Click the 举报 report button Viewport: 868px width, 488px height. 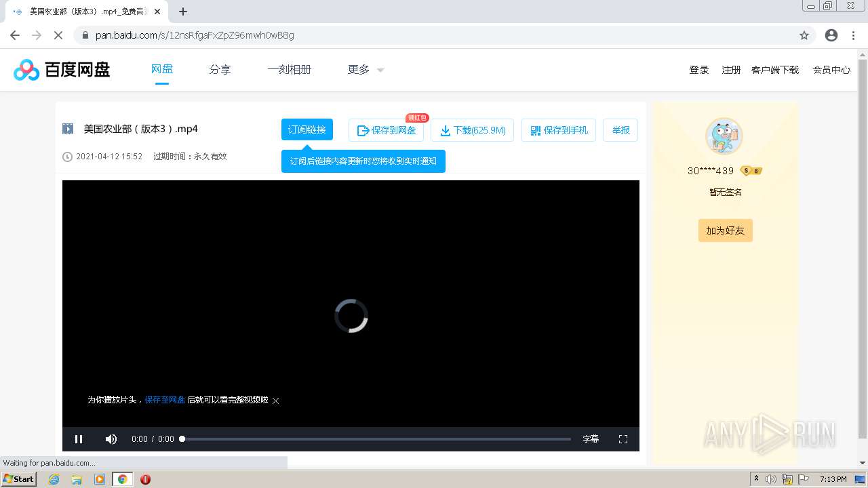click(620, 130)
